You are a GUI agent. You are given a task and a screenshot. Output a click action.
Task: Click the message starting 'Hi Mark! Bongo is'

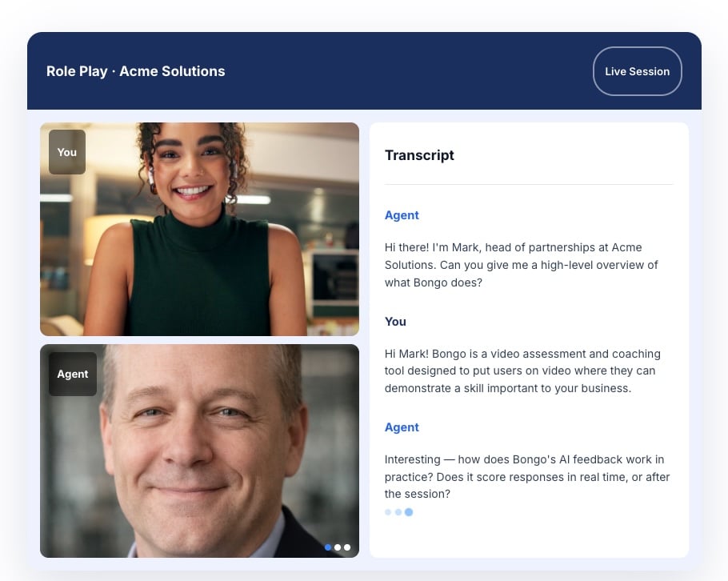tap(522, 371)
